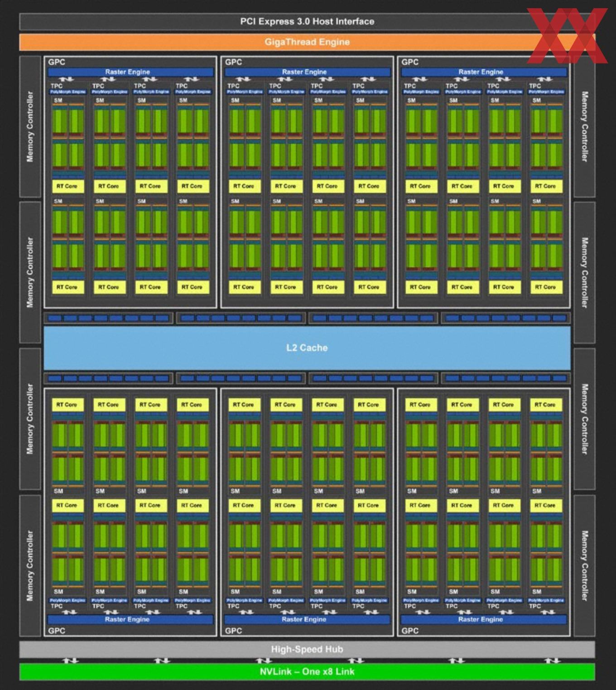Select the Raster Engine in the top-middle GPC
Image resolution: width=616 pixels, height=690 pixels.
307,72
